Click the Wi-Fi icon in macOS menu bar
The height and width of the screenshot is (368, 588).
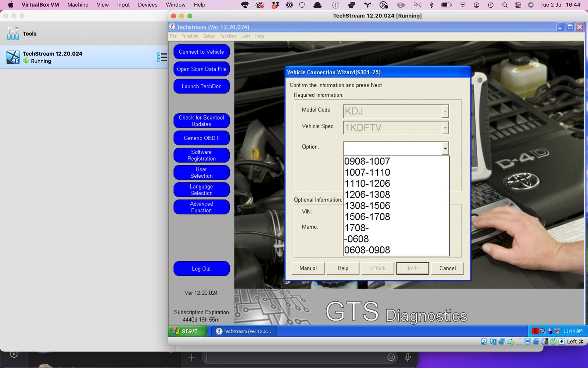pyautogui.click(x=463, y=5)
